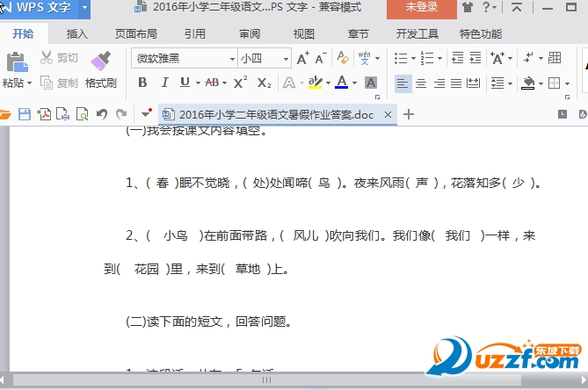The image size is (588, 390).
Task: Align text right
Action: (439, 83)
